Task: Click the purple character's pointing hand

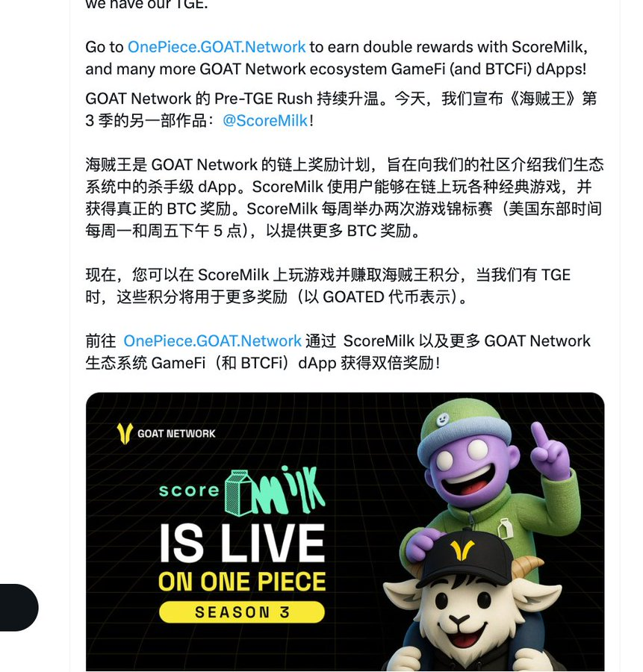Action: point(550,452)
